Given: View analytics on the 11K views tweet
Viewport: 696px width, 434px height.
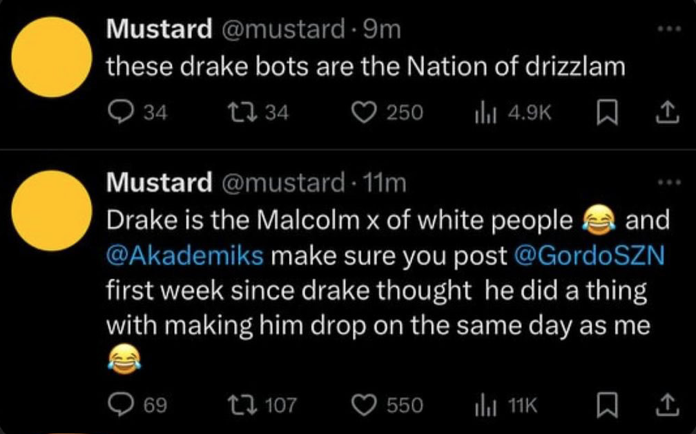Looking at the screenshot, I should point(485,404).
